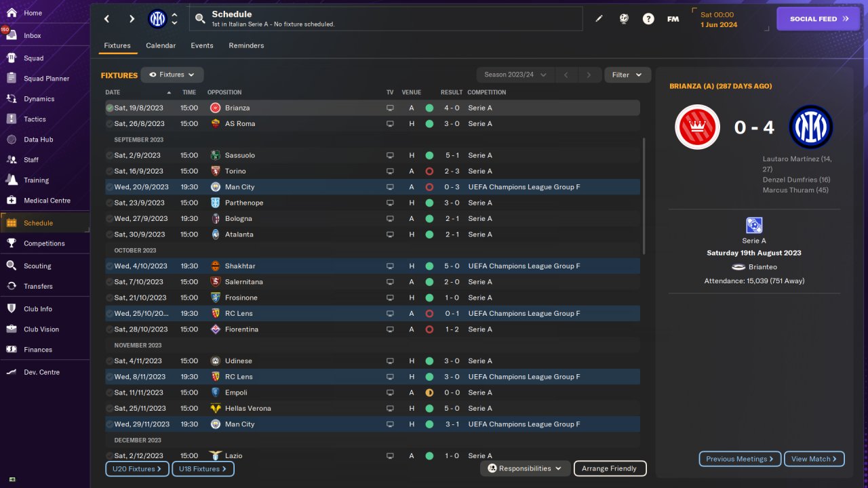Toggle the checkmark for Sassuolo fixture
868x488 pixels.
pos(109,155)
